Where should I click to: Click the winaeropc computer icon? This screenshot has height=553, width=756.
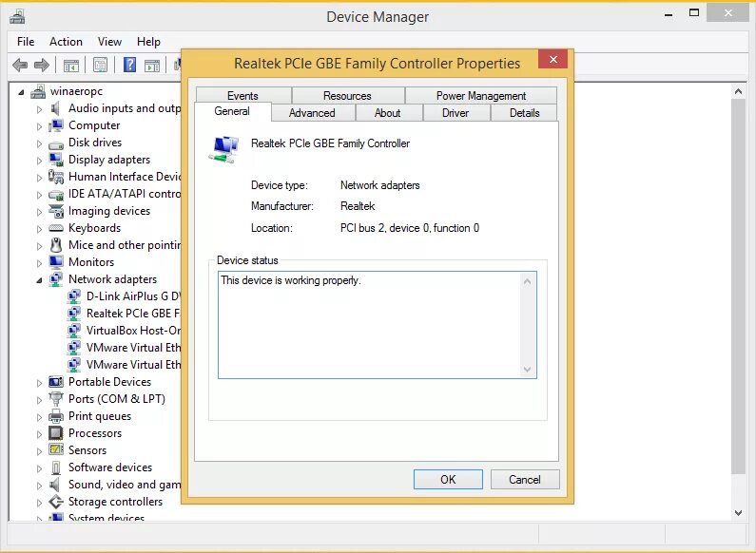tap(38, 91)
